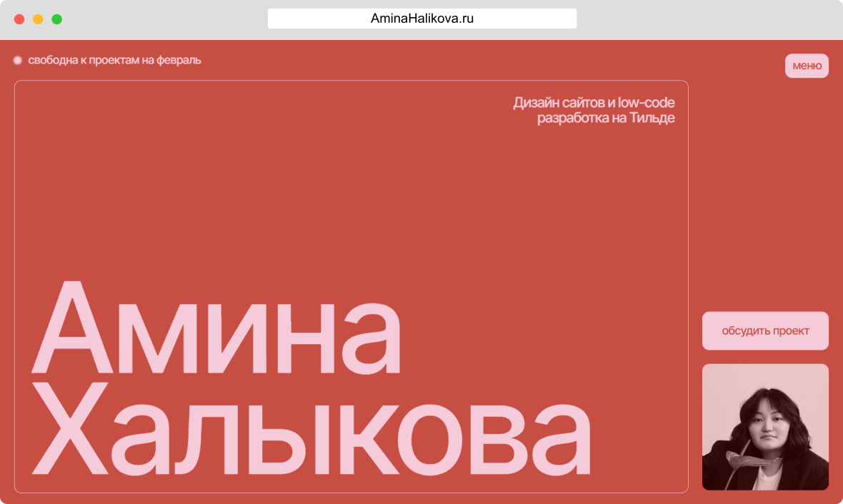Image resolution: width=843 pixels, height=504 pixels.
Task: Click the large «Амина» heading
Action: tap(215, 330)
